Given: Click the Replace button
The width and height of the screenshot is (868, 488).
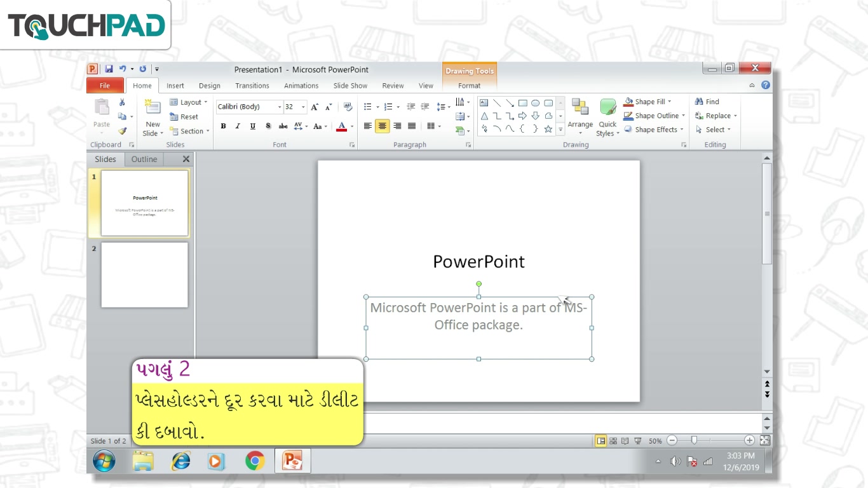Looking at the screenshot, I should click(716, 116).
